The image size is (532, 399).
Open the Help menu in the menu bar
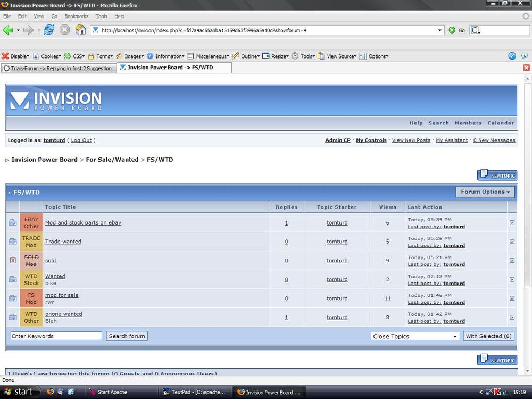tap(119, 16)
